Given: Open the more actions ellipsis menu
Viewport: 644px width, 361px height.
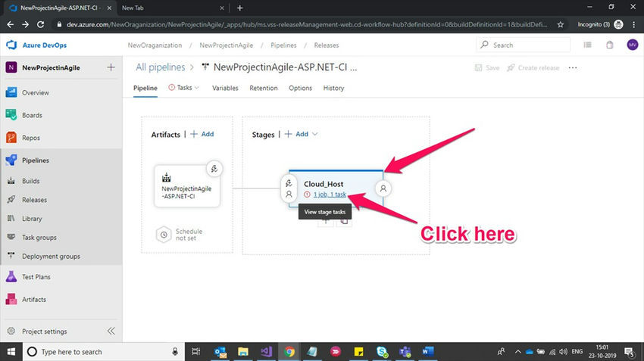Looking at the screenshot, I should [x=573, y=67].
